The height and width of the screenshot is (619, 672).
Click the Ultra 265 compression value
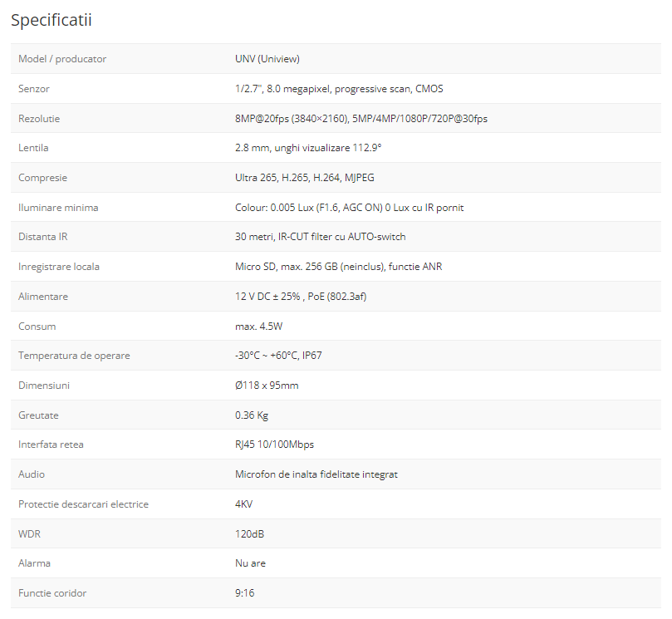coord(311,178)
